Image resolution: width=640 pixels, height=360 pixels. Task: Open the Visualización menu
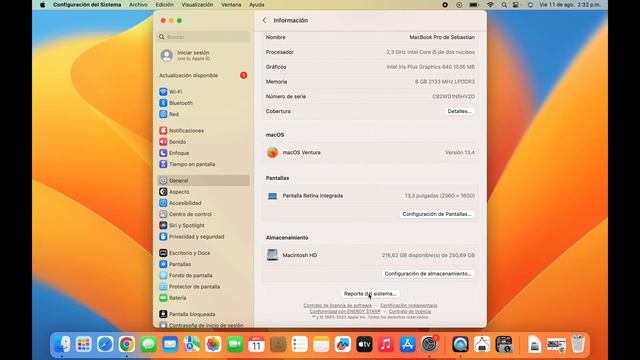pyautogui.click(x=197, y=5)
